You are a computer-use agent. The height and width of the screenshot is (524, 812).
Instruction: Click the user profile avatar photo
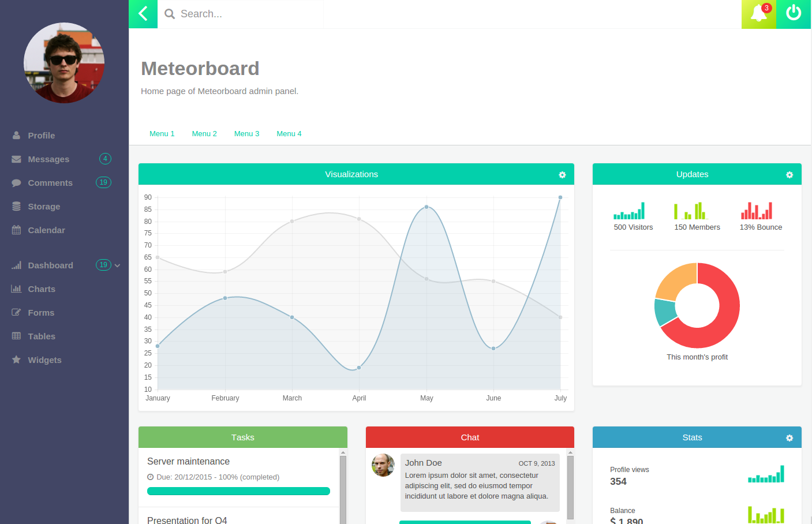click(x=64, y=63)
